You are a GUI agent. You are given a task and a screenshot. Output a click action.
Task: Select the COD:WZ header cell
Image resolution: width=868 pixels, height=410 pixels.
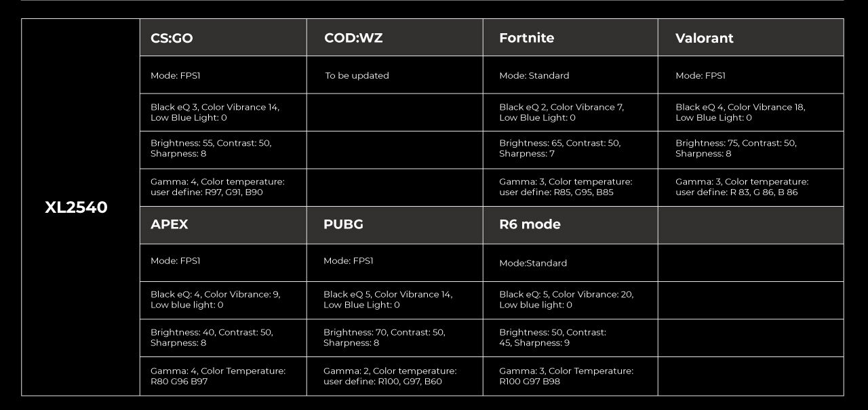click(395, 37)
